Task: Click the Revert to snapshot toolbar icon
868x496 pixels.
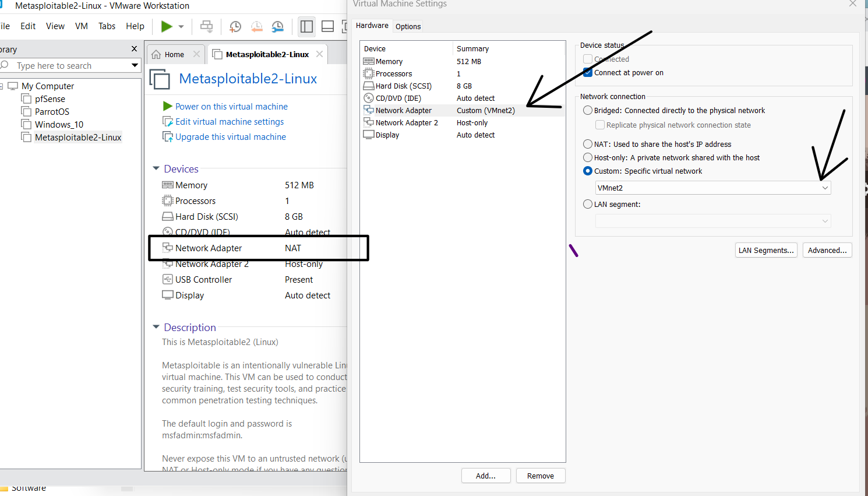Action: 256,26
